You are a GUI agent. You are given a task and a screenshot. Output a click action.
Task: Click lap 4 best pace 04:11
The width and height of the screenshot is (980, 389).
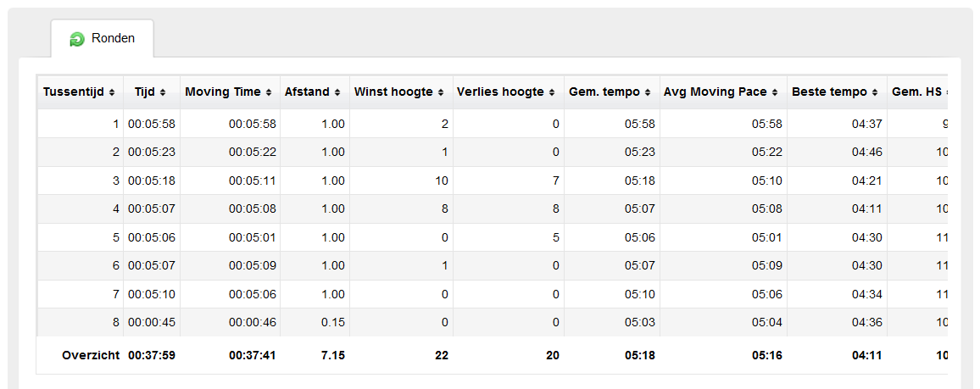[x=867, y=209]
